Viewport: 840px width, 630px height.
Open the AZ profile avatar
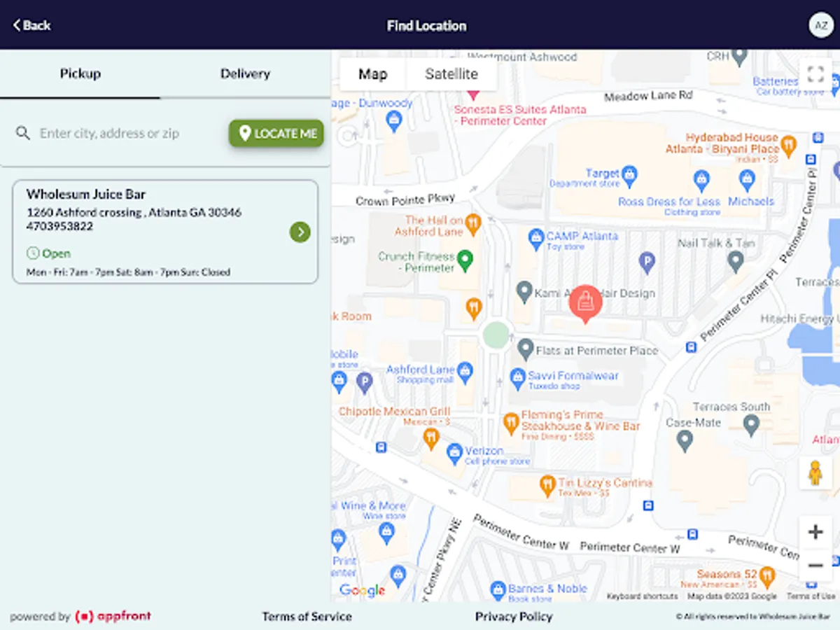[820, 25]
